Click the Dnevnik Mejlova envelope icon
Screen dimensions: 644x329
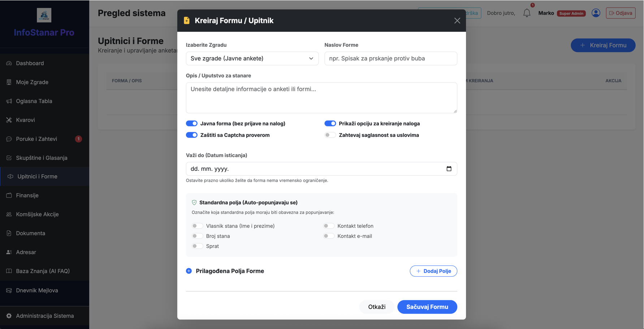[9, 290]
